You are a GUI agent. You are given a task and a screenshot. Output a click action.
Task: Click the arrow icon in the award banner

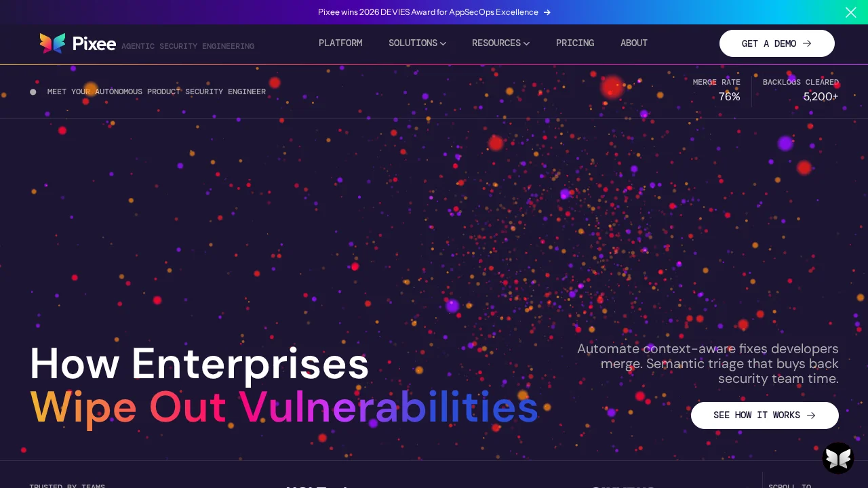[x=547, y=12]
